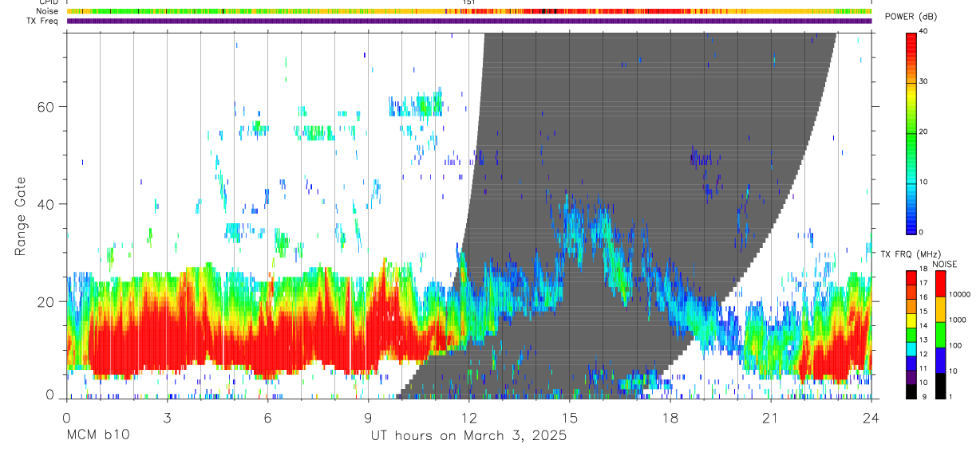Click the 'TX Freq' row label at top left

(x=44, y=21)
